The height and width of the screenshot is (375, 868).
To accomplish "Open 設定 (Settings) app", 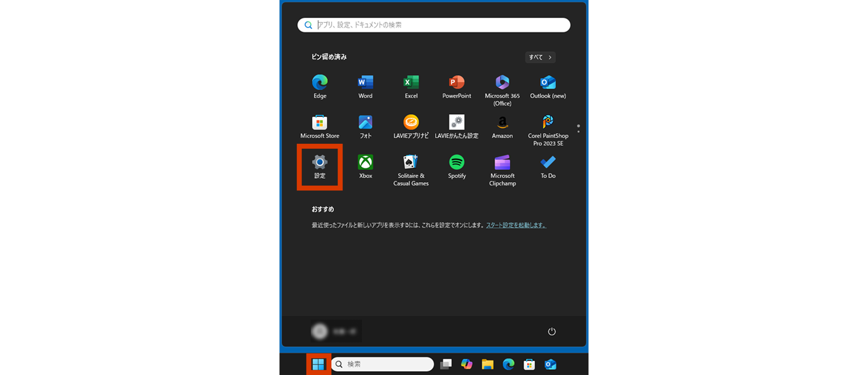I will (x=320, y=167).
